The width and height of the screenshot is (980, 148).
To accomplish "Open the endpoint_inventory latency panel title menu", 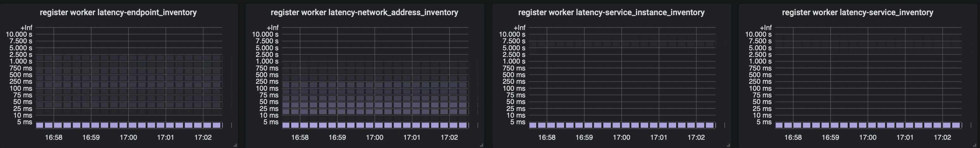I will coord(118,13).
